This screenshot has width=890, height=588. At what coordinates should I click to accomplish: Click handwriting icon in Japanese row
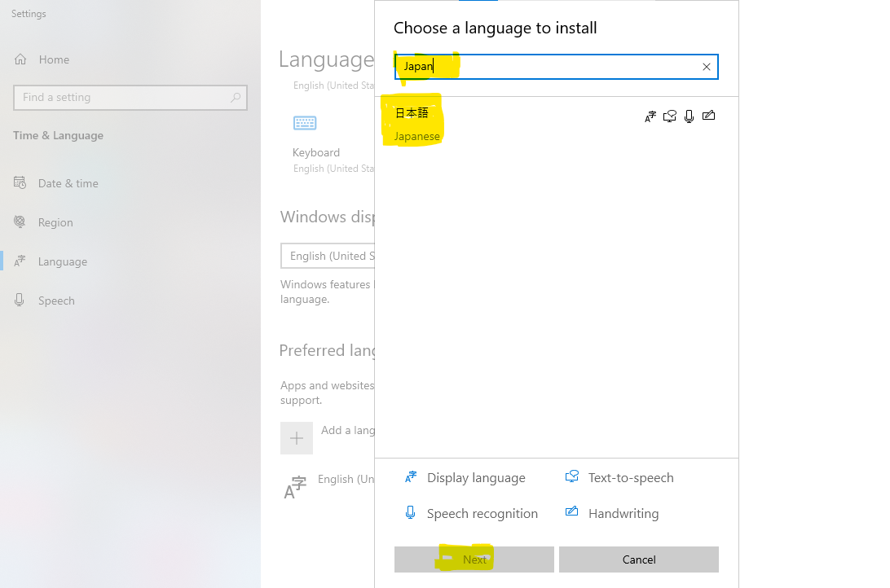coord(708,116)
